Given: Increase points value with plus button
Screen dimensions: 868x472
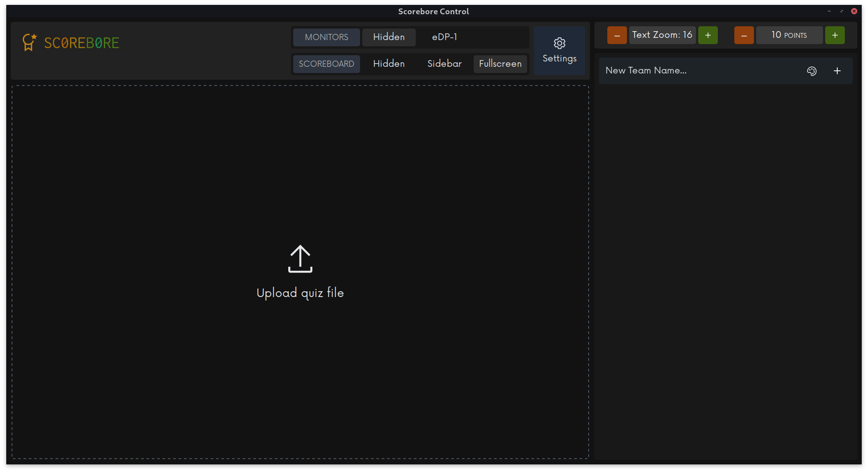Looking at the screenshot, I should (x=835, y=35).
